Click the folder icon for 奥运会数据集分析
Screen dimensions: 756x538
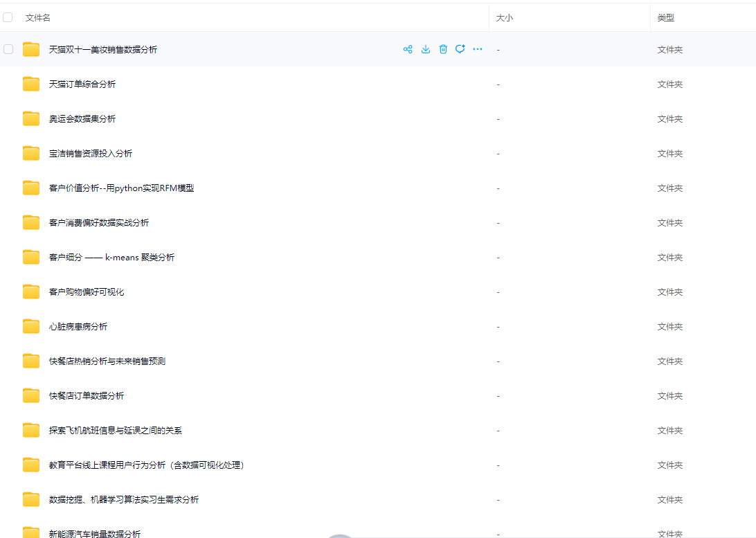point(31,118)
